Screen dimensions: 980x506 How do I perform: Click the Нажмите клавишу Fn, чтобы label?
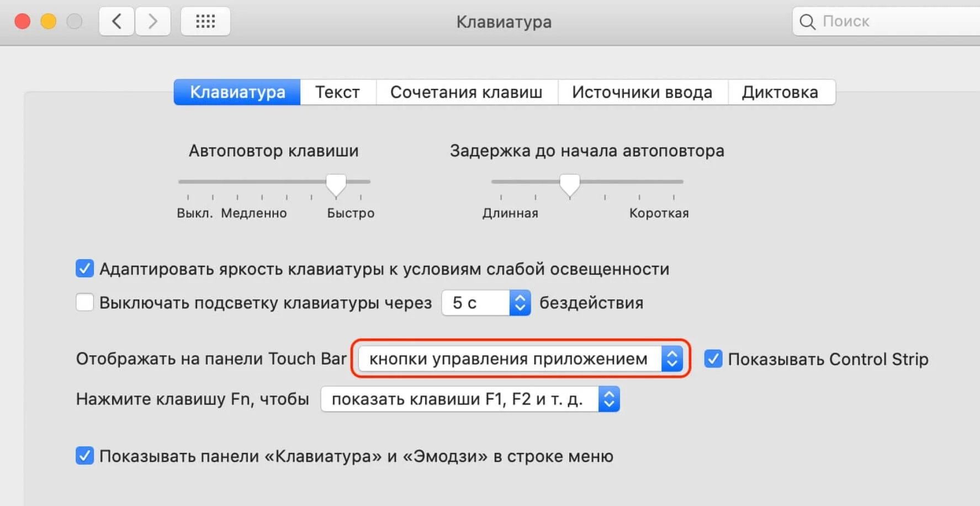coord(193,399)
